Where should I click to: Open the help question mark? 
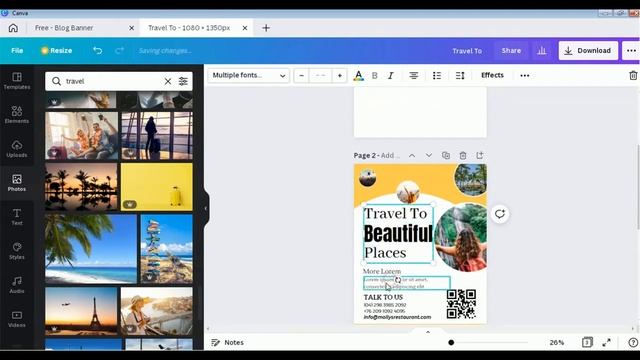tap(633, 342)
